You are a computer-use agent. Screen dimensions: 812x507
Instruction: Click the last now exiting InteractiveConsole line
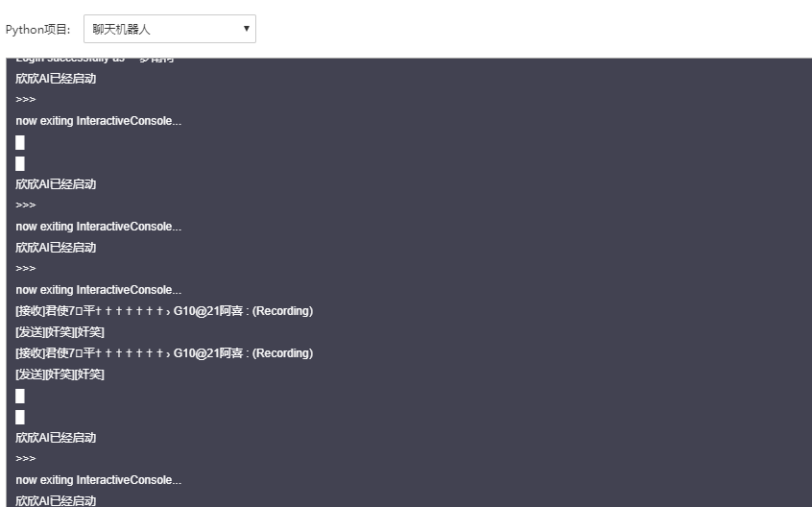click(x=98, y=480)
